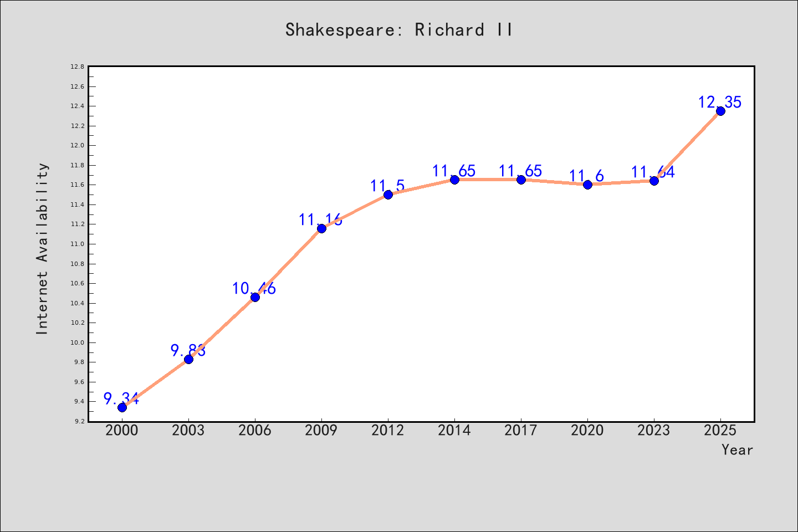Click the 12.8 y-axis tick label
The image size is (798, 532).
point(77,66)
